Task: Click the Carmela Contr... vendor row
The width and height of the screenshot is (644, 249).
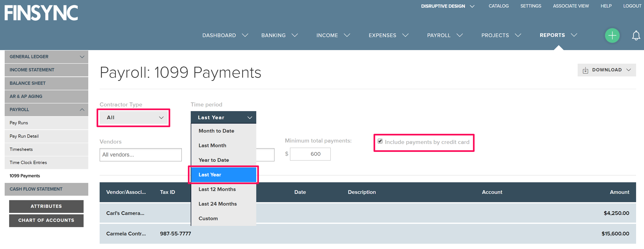Action: click(x=367, y=234)
